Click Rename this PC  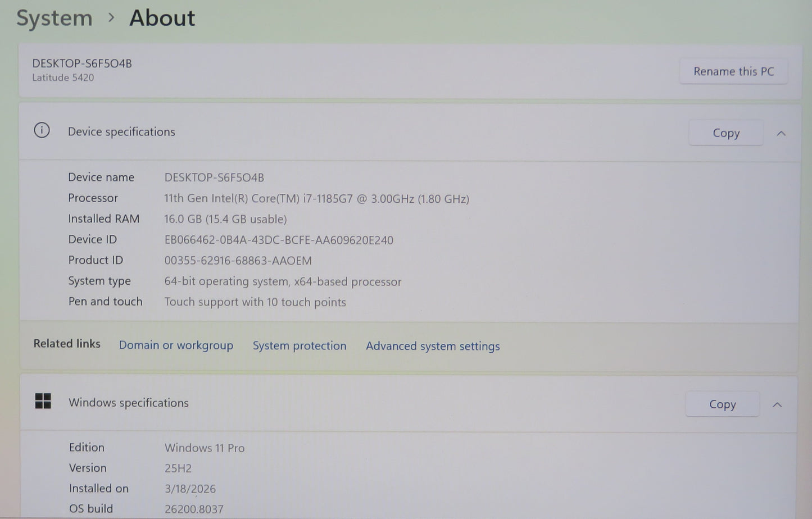733,71
